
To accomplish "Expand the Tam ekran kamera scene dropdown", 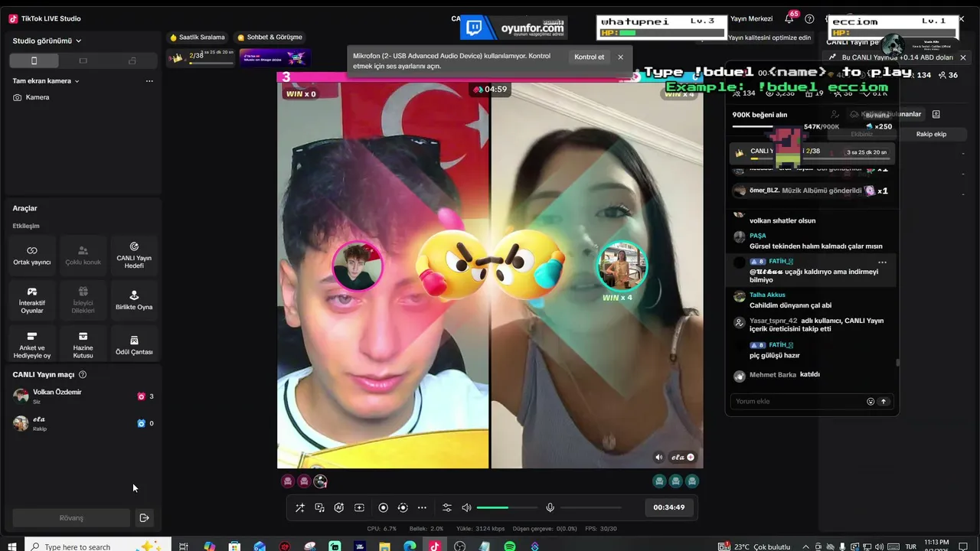I will [46, 80].
